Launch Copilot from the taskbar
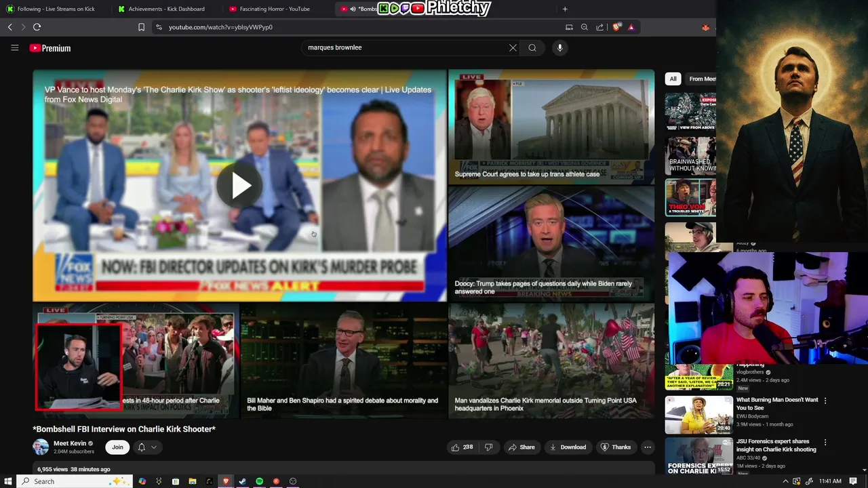 coord(142,481)
